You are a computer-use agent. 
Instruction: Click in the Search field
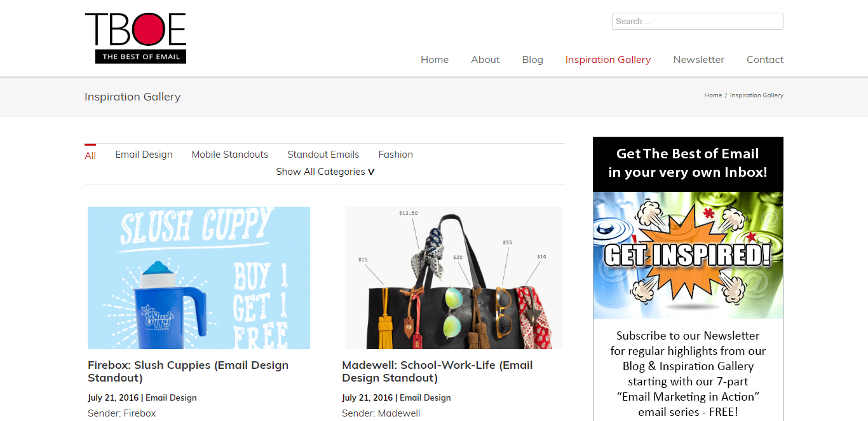coord(697,21)
